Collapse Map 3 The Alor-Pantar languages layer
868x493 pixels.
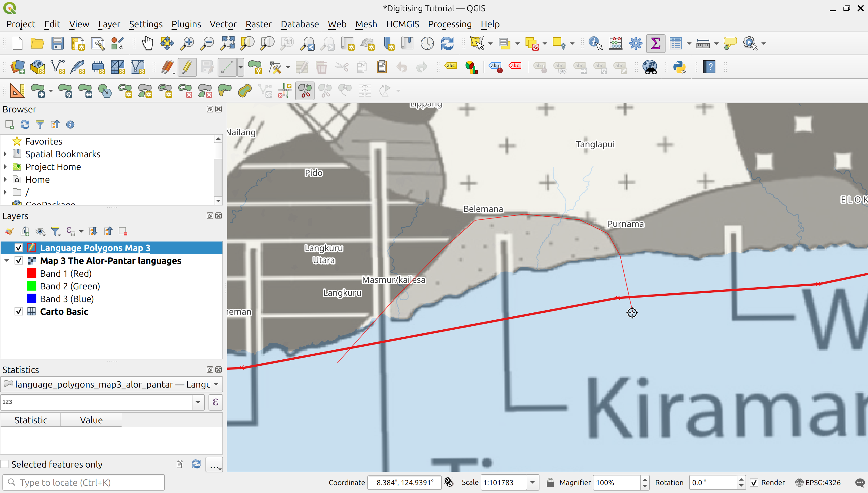coord(6,261)
